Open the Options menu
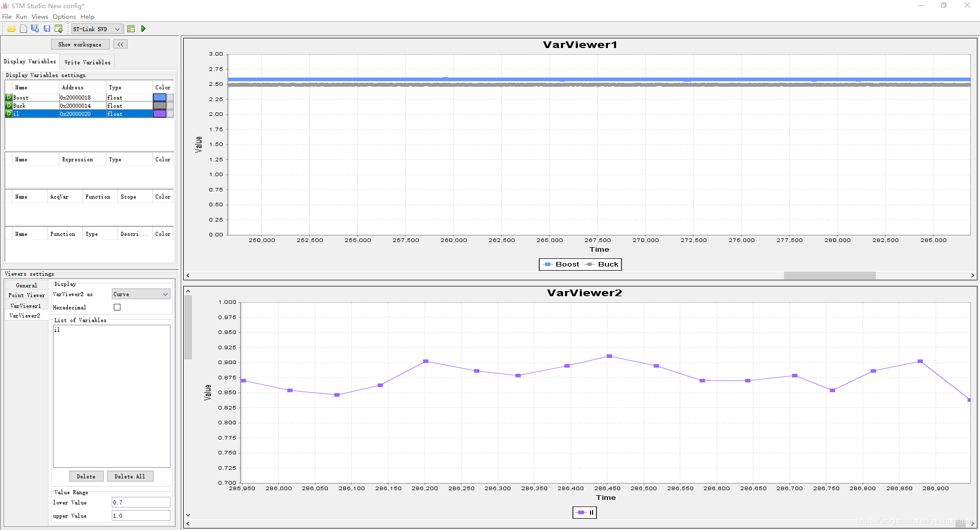The height and width of the screenshot is (530, 980). coord(64,17)
